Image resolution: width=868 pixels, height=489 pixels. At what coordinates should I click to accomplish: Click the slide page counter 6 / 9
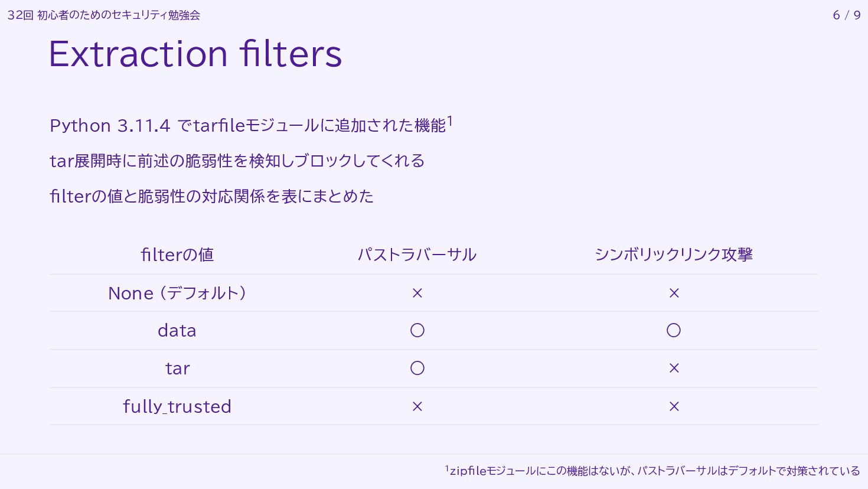[x=846, y=15]
